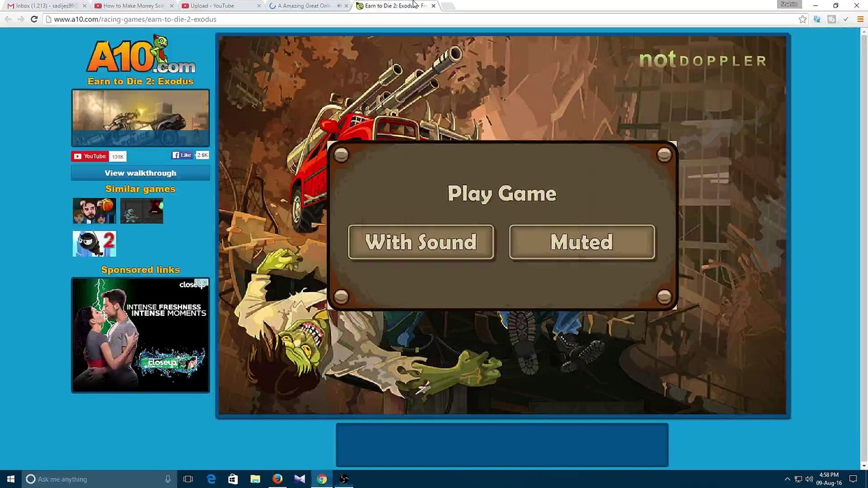Screen dimensions: 868x488
Task: Click the gray 'fb' extension icon
Action: (831, 19)
